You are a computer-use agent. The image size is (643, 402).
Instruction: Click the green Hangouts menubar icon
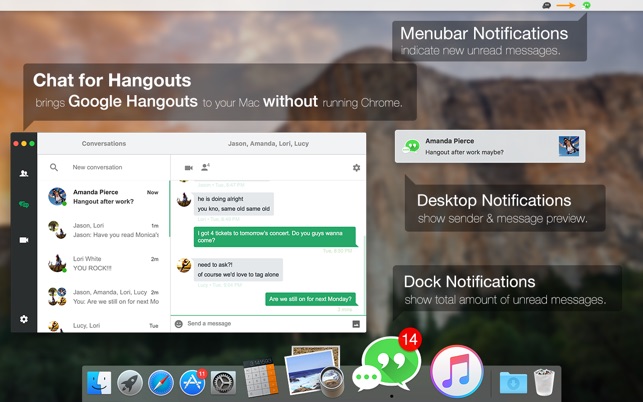point(586,5)
